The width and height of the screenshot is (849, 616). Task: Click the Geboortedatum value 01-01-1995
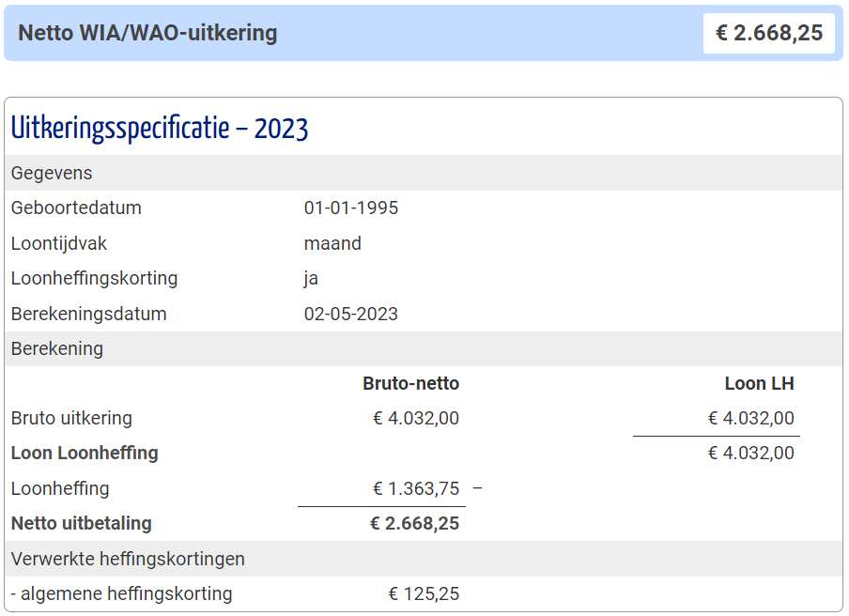pyautogui.click(x=351, y=208)
